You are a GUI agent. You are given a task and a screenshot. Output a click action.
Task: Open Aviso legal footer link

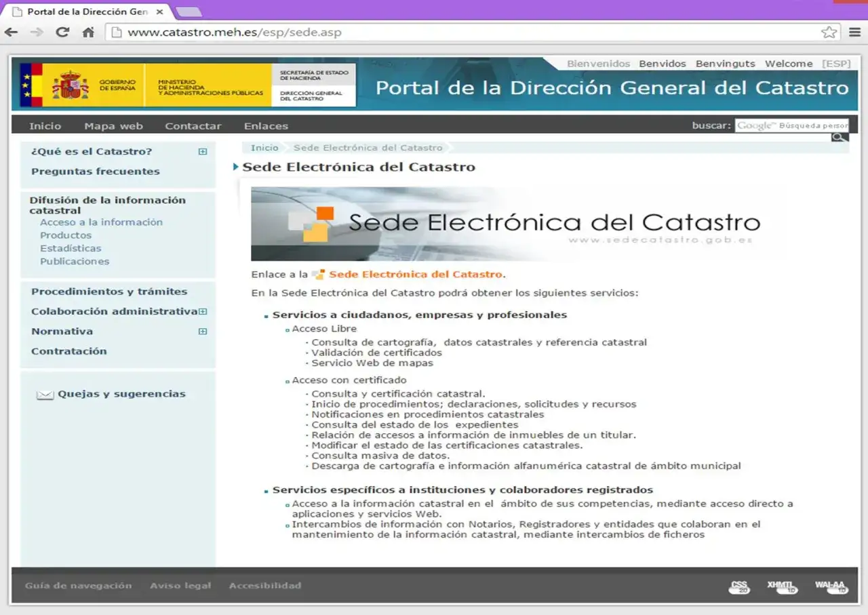pos(180,586)
